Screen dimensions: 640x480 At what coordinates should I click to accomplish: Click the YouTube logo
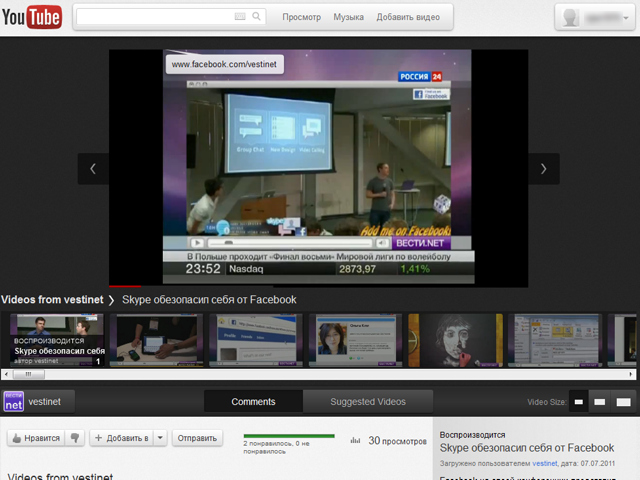(32, 17)
